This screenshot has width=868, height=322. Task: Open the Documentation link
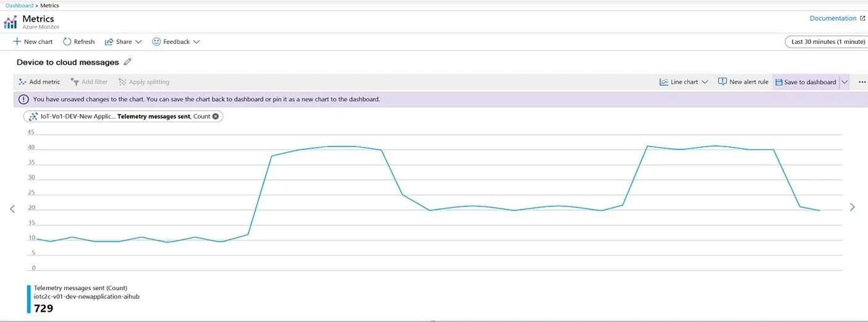coord(833,19)
